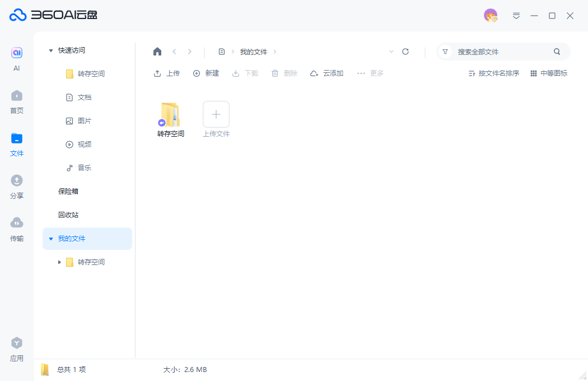This screenshot has height=381, width=588.
Task: Create new item via 新建
Action: click(x=206, y=73)
